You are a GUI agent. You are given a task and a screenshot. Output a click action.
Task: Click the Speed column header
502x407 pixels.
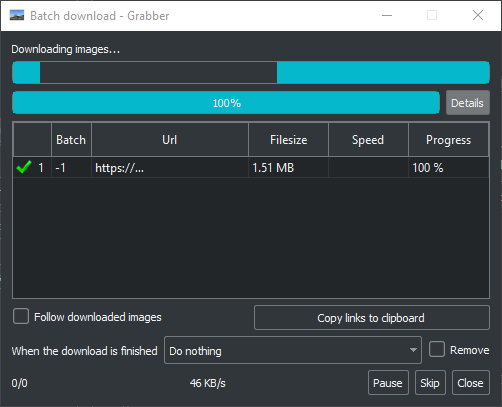tap(368, 140)
